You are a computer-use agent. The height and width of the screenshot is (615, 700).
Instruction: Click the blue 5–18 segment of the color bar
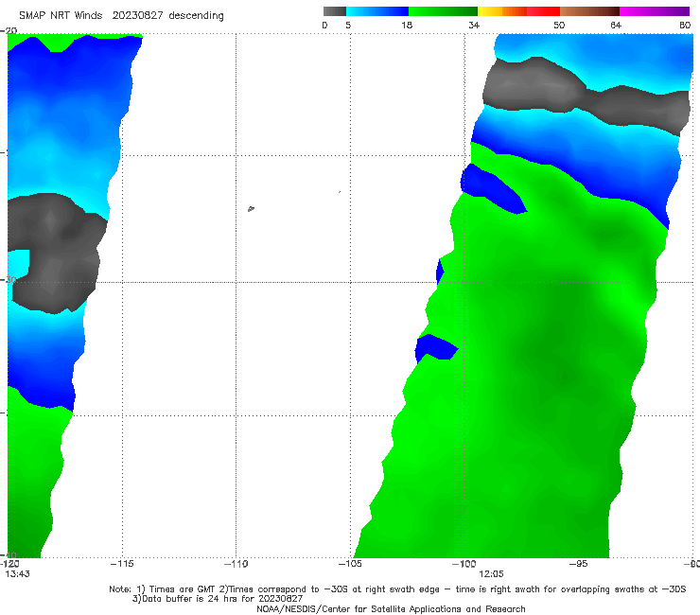pyautogui.click(x=377, y=11)
